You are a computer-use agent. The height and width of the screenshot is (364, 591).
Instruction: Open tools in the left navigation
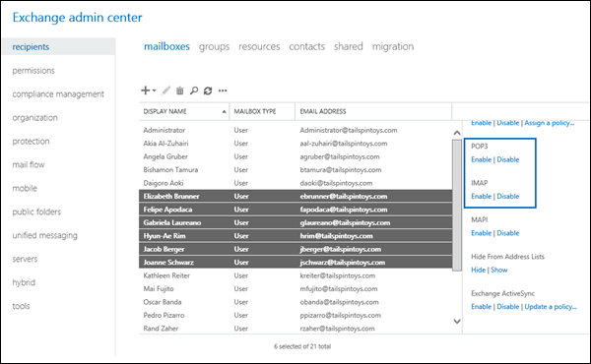click(21, 306)
